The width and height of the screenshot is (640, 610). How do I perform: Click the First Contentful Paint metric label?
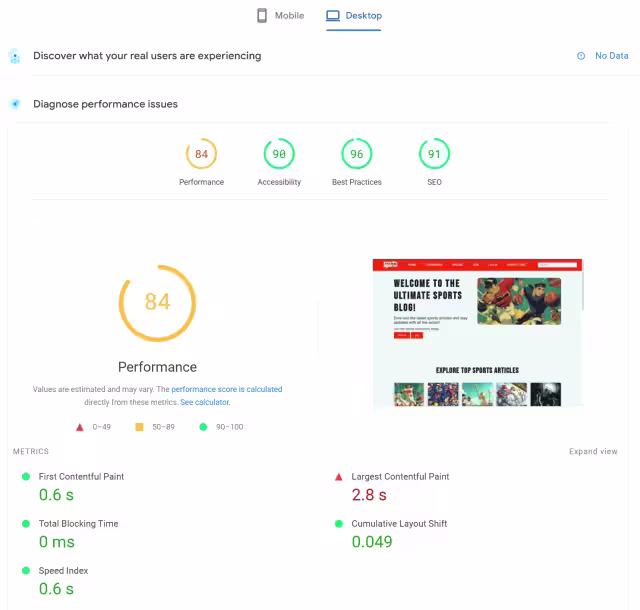pyautogui.click(x=81, y=476)
